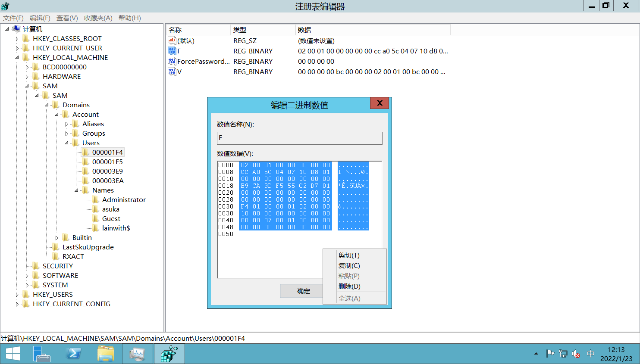Click the 数值名称 input field

300,138
